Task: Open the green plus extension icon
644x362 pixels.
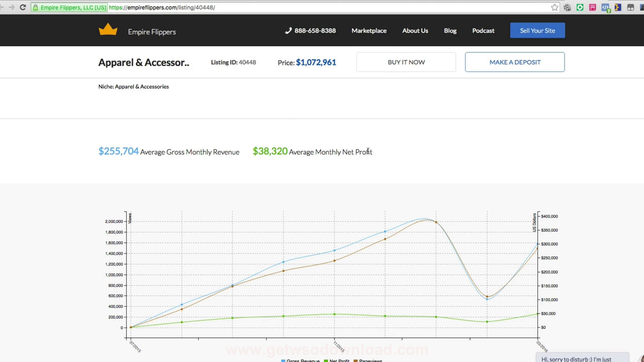Action: click(580, 8)
